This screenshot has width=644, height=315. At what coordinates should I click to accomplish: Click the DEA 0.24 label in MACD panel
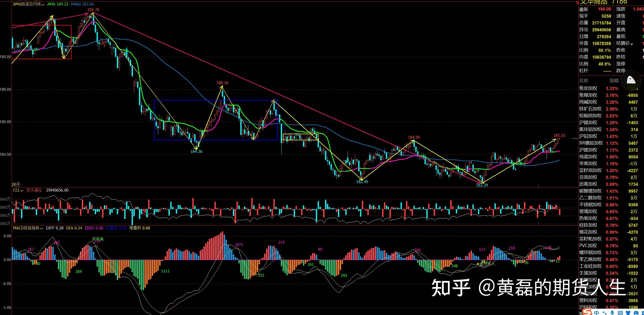point(74,228)
